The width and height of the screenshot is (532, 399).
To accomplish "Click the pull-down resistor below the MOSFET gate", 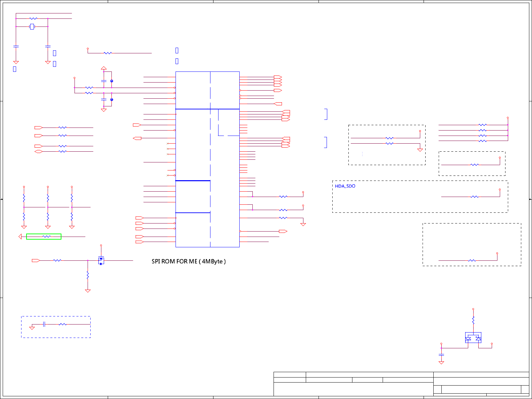I will pos(88,275).
